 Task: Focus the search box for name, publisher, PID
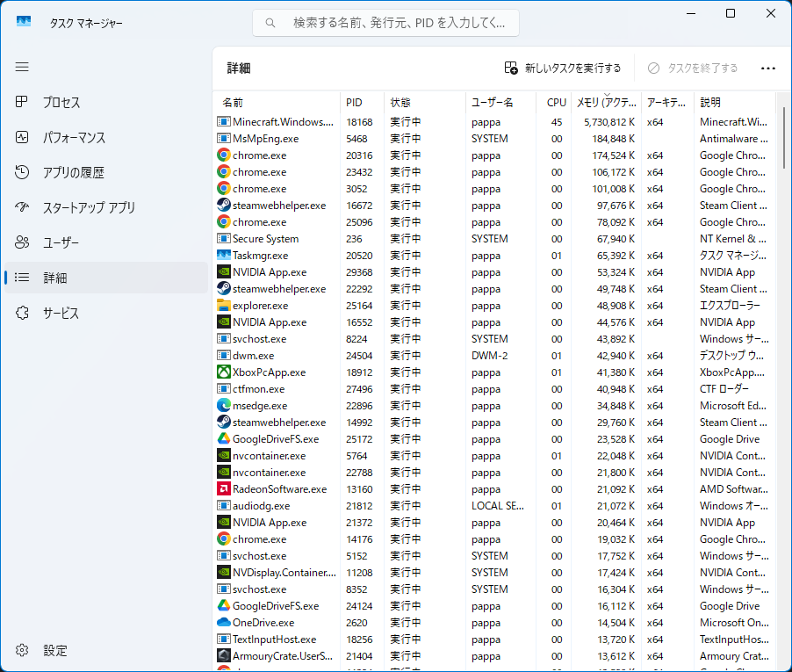point(385,23)
